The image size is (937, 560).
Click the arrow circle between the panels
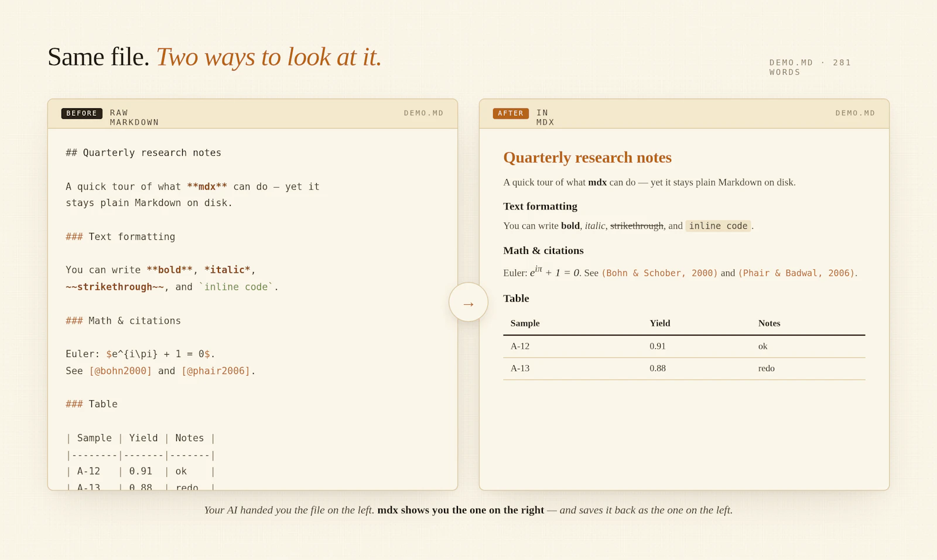(468, 302)
